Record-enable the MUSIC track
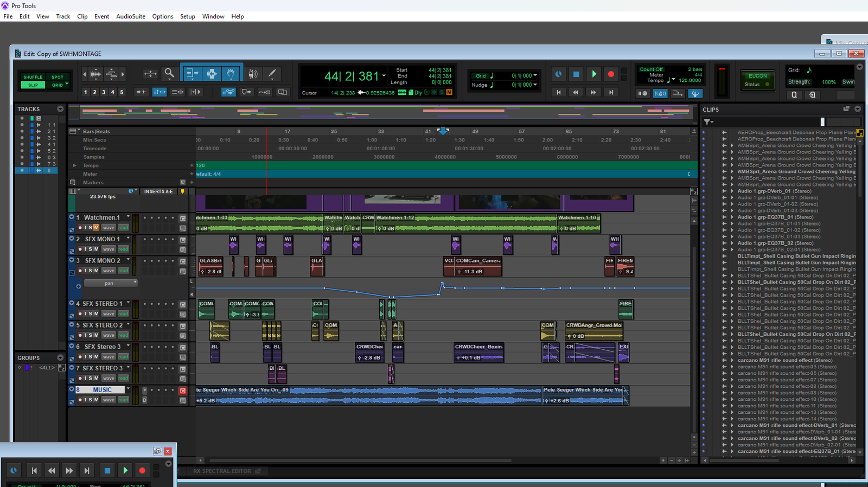This screenshot has height=487, width=868. point(80,400)
